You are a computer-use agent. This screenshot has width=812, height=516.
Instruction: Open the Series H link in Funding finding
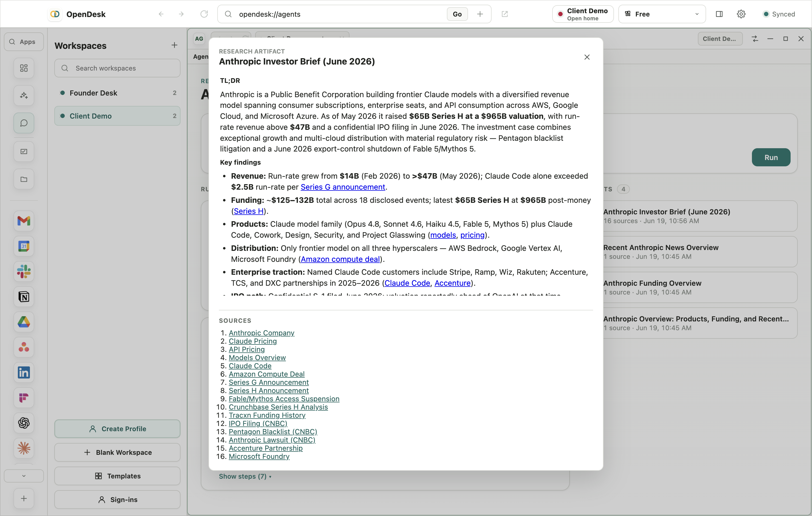tap(249, 211)
